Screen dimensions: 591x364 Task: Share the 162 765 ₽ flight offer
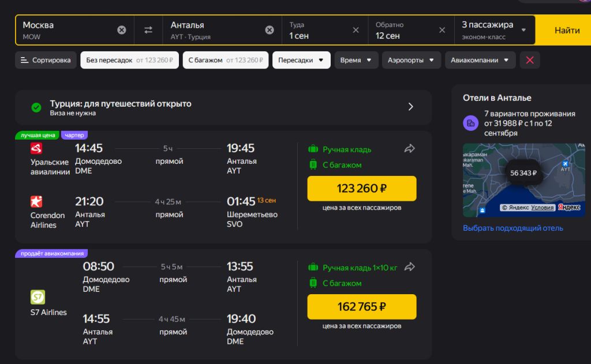pos(410,267)
